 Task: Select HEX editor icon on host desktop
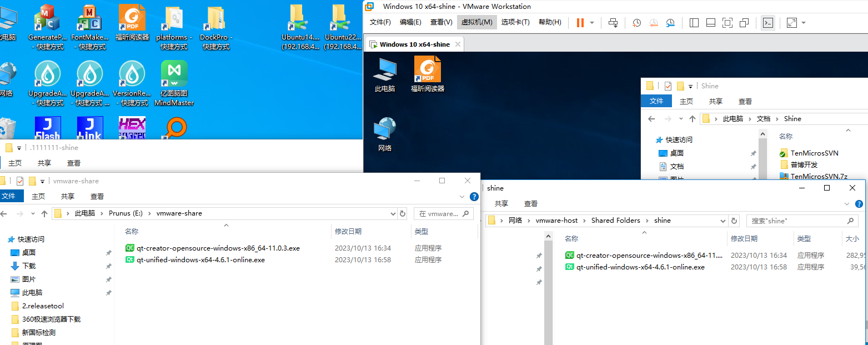tap(132, 128)
